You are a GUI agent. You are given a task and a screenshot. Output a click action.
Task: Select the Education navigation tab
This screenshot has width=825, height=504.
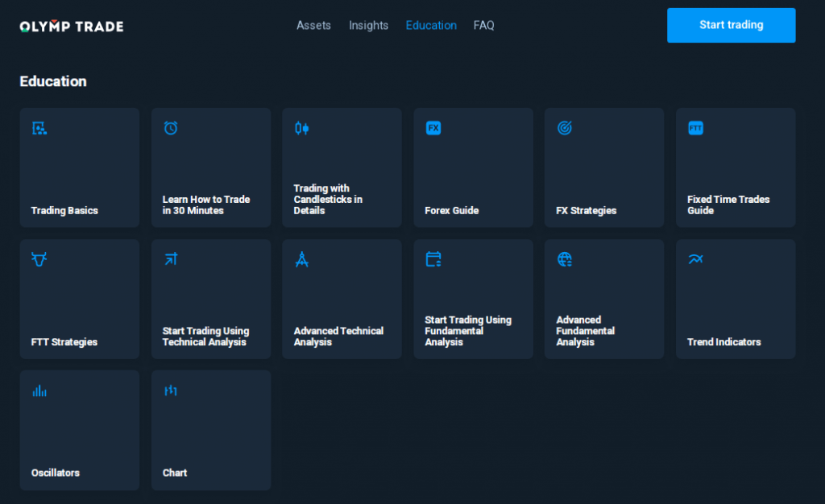431,25
